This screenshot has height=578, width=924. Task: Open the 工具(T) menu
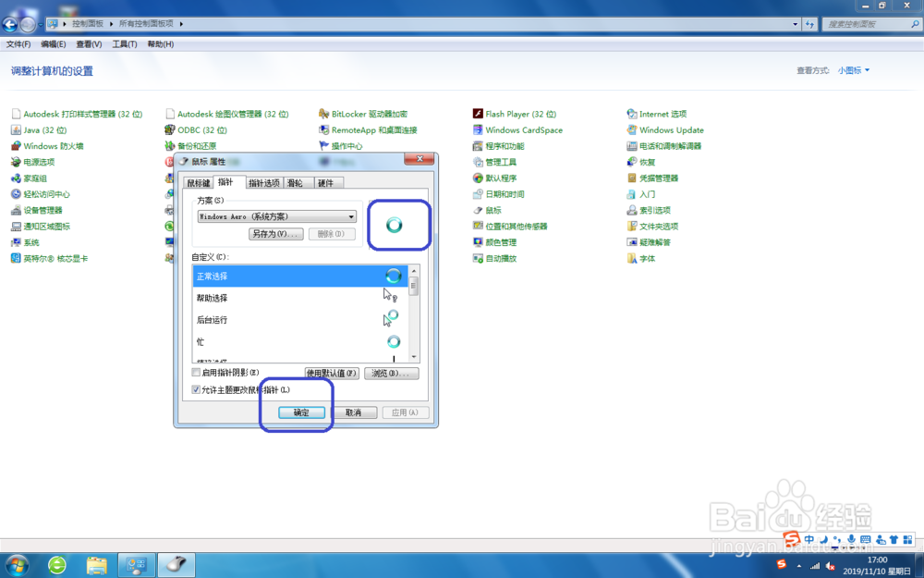pyautogui.click(x=125, y=44)
